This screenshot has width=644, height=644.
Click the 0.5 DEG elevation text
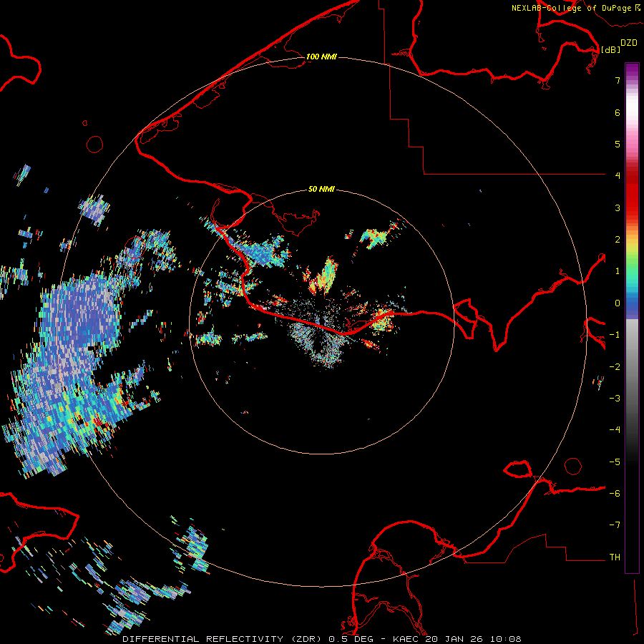click(x=351, y=639)
